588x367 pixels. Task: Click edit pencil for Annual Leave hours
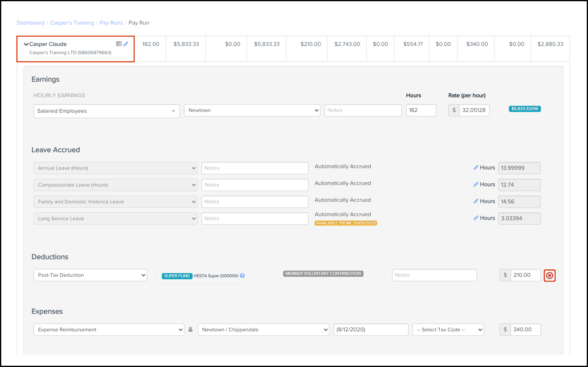pyautogui.click(x=476, y=168)
